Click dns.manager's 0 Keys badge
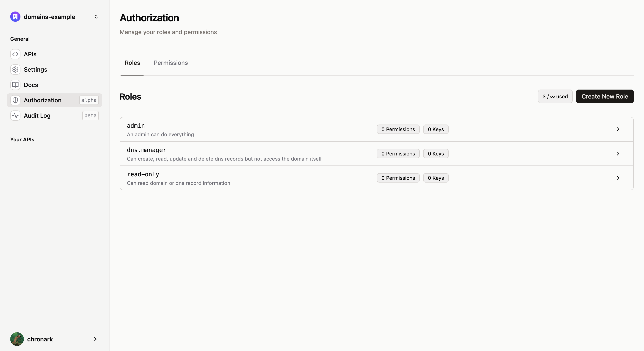Screen dimensions: 644x351 click(436, 154)
